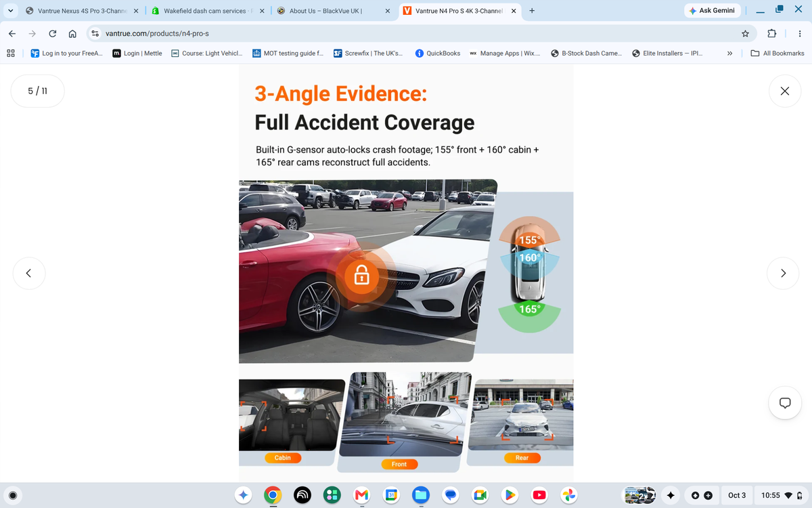Image resolution: width=812 pixels, height=508 pixels.
Task: Go to the browser home page
Action: [x=72, y=33]
